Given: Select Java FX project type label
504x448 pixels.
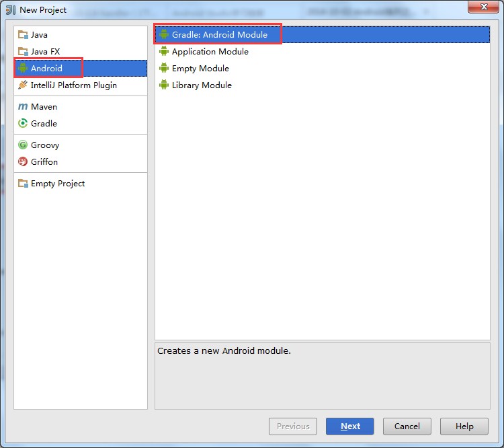Looking at the screenshot, I should pos(45,52).
